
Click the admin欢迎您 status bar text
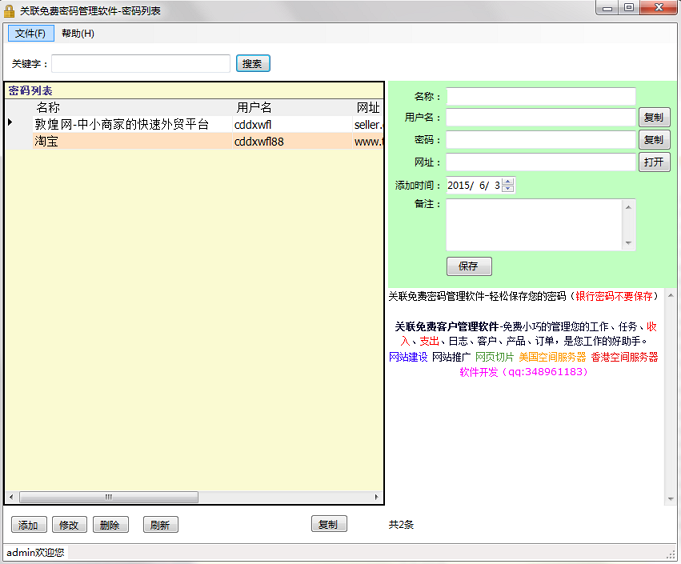(35, 552)
